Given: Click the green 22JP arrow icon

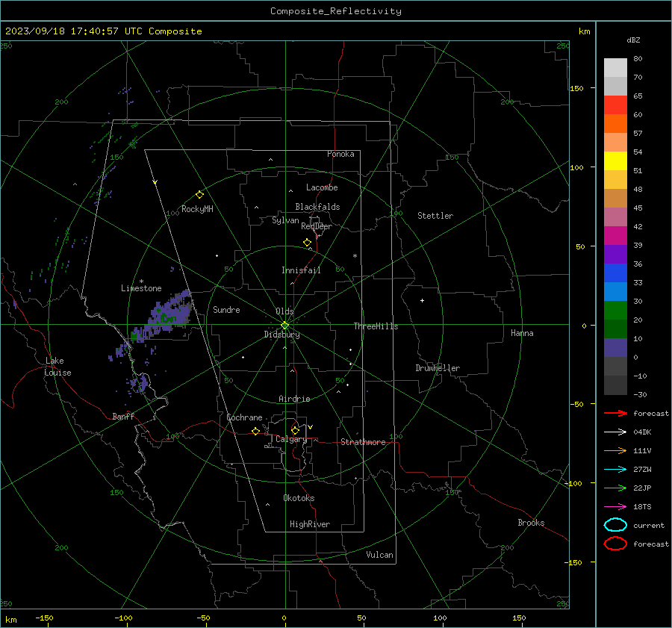Looking at the screenshot, I should point(615,488).
